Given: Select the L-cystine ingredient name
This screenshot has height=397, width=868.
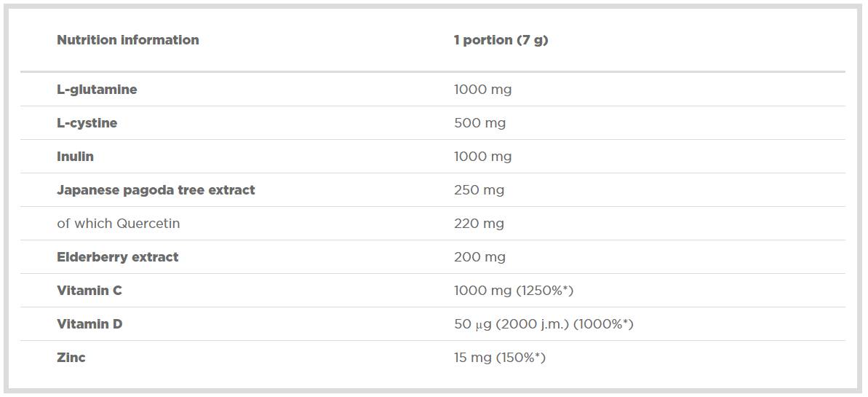Looking at the screenshot, I should [x=87, y=123].
